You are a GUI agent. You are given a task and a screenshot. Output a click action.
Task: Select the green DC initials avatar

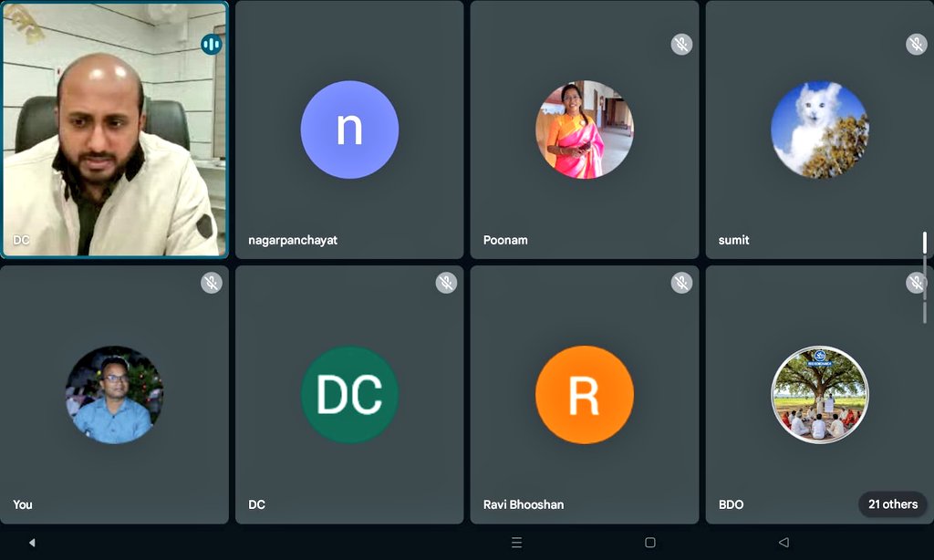349,394
